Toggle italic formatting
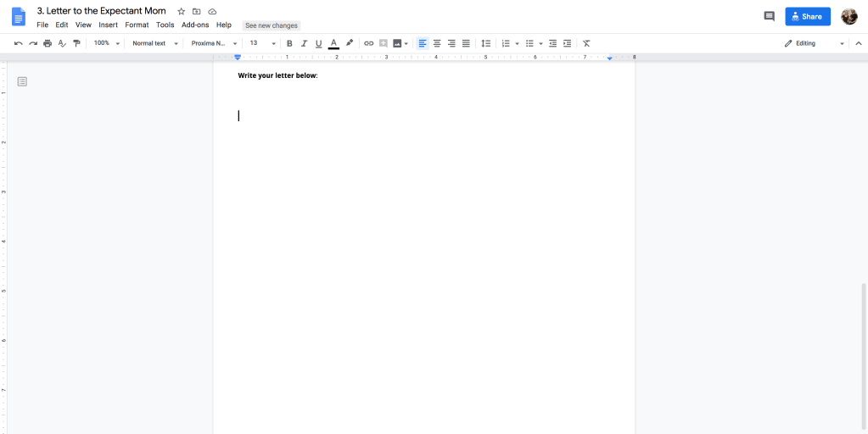This screenshot has height=434, width=868. [304, 43]
